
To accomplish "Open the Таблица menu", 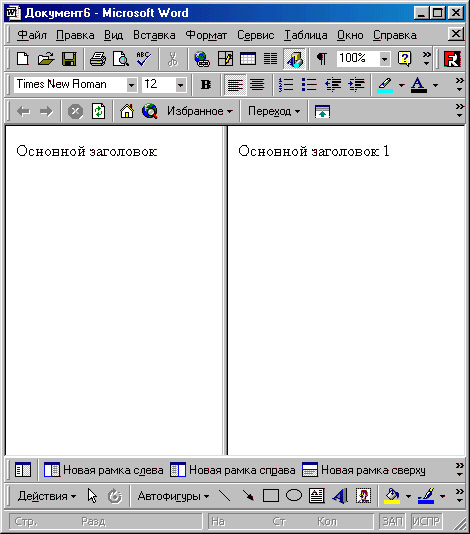I will coord(306,35).
